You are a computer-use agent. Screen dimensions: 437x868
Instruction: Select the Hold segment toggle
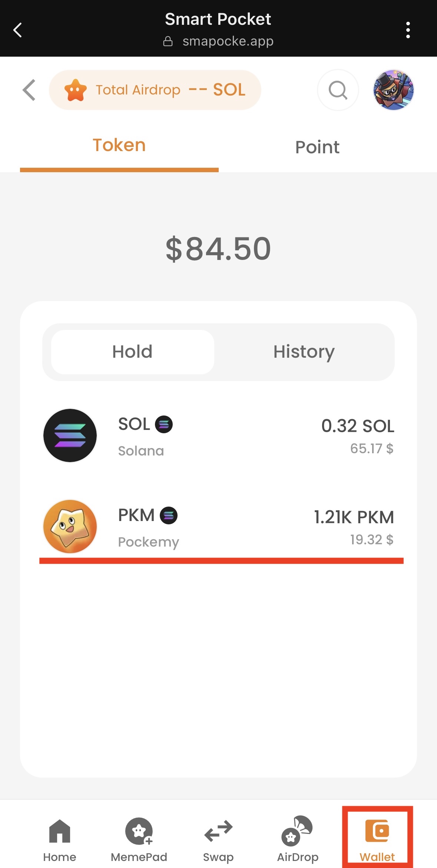pos(132,352)
